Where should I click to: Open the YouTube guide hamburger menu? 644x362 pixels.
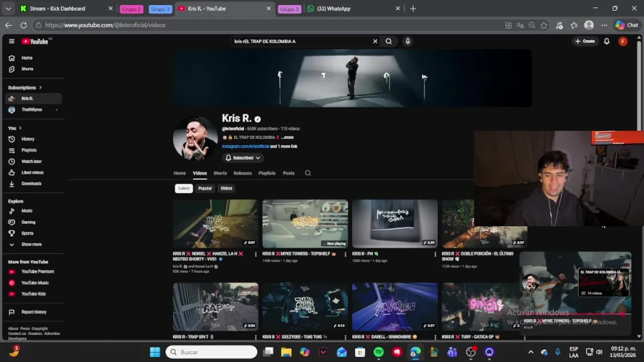(x=12, y=41)
